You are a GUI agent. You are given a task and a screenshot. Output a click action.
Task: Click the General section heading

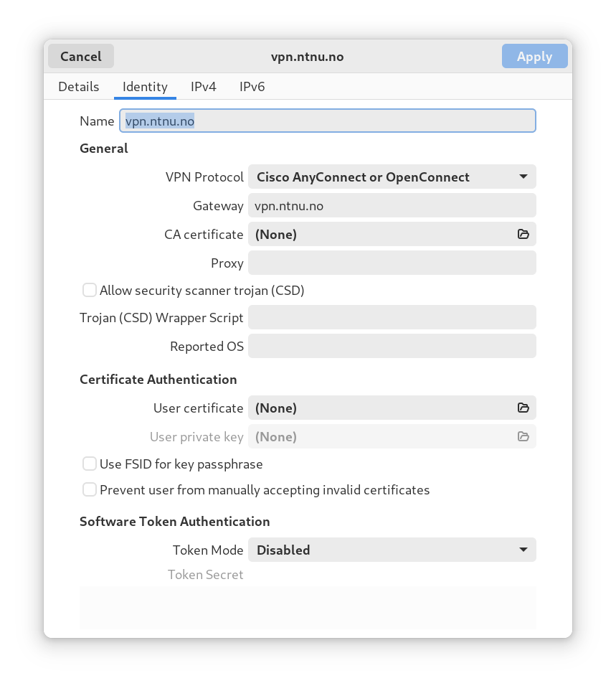point(103,149)
